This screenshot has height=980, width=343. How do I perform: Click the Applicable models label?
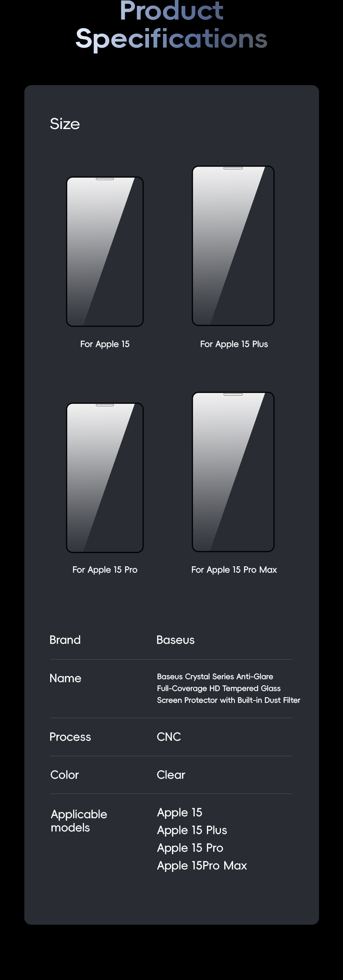[79, 821]
